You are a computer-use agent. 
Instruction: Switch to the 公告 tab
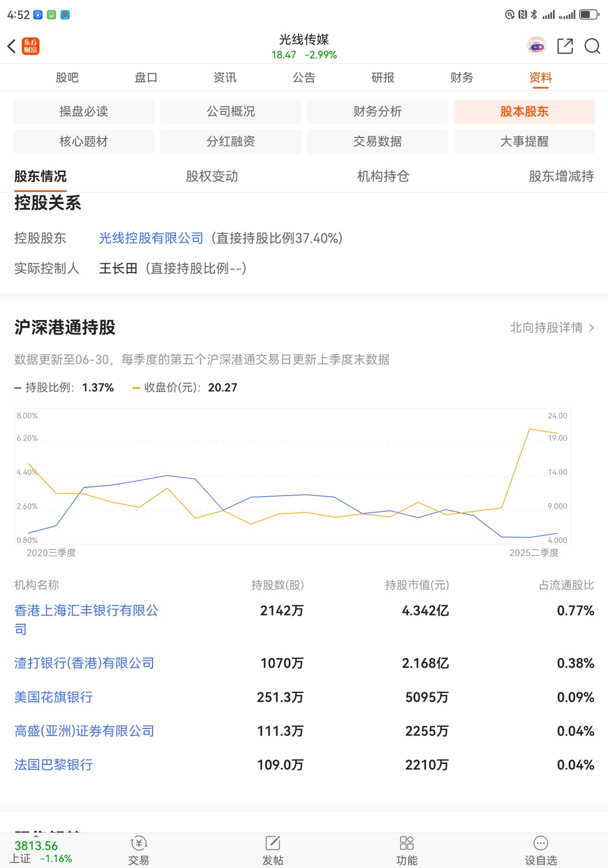click(x=304, y=77)
